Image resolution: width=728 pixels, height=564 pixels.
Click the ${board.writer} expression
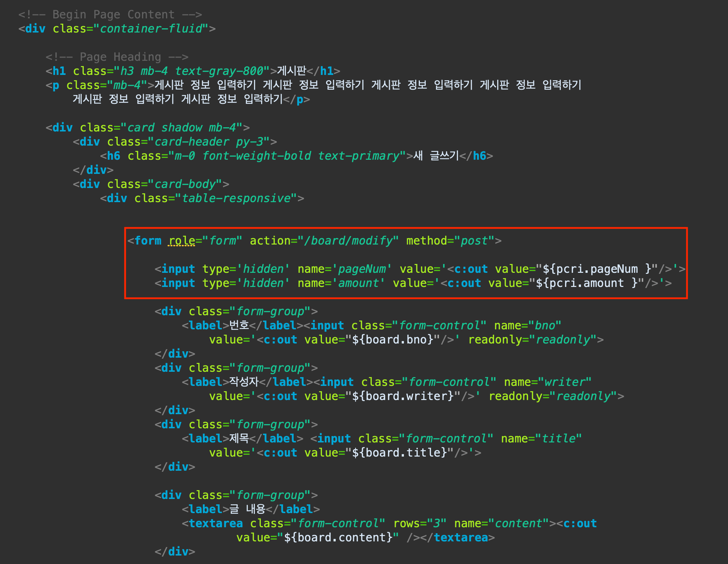click(403, 396)
